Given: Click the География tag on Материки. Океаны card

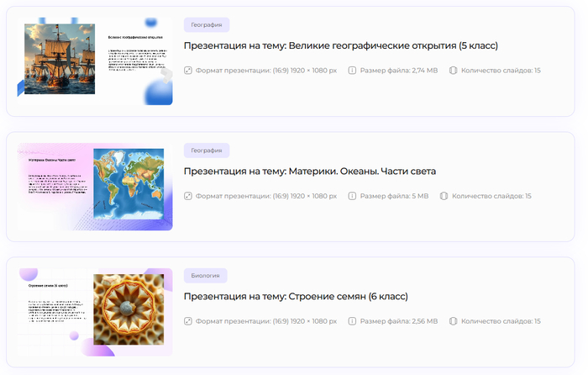Looking at the screenshot, I should coord(207,151).
